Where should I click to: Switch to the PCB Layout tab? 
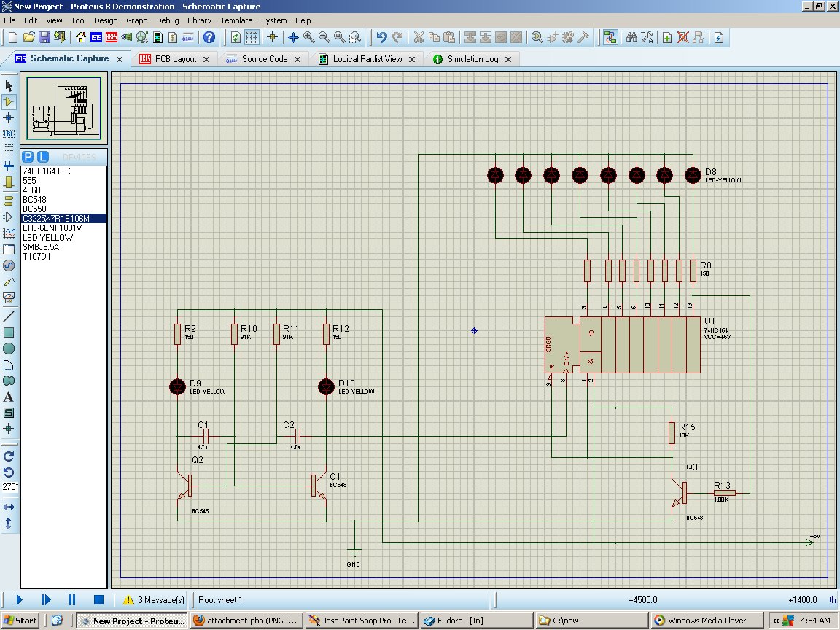click(x=175, y=59)
